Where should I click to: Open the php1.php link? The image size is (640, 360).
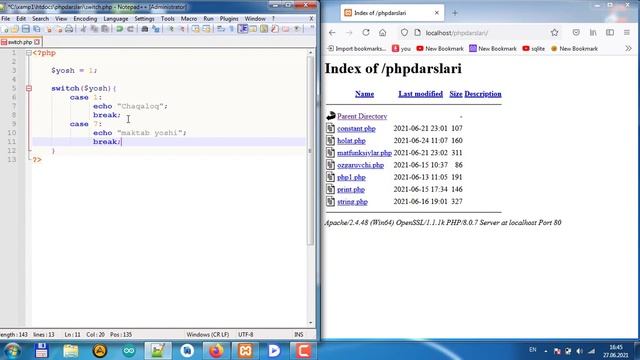tap(351, 178)
